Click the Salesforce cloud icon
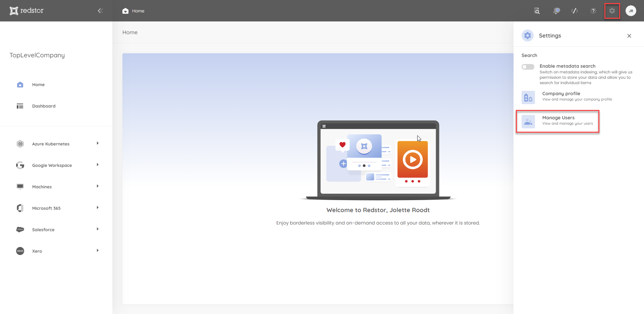Viewport: 644px width, 314px height. tap(20, 230)
